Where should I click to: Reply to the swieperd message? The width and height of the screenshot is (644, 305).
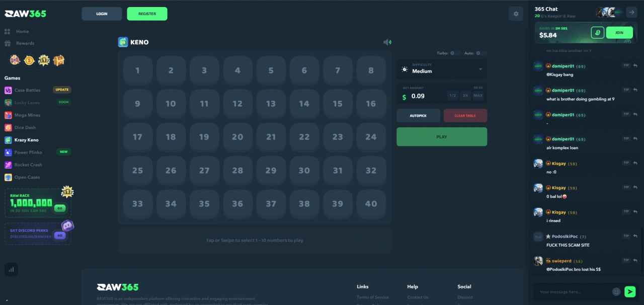click(x=635, y=260)
